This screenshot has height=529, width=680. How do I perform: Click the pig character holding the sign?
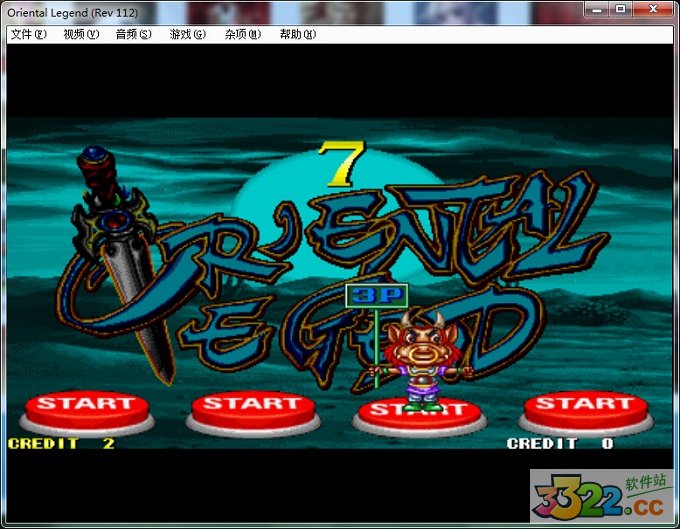pyautogui.click(x=421, y=362)
